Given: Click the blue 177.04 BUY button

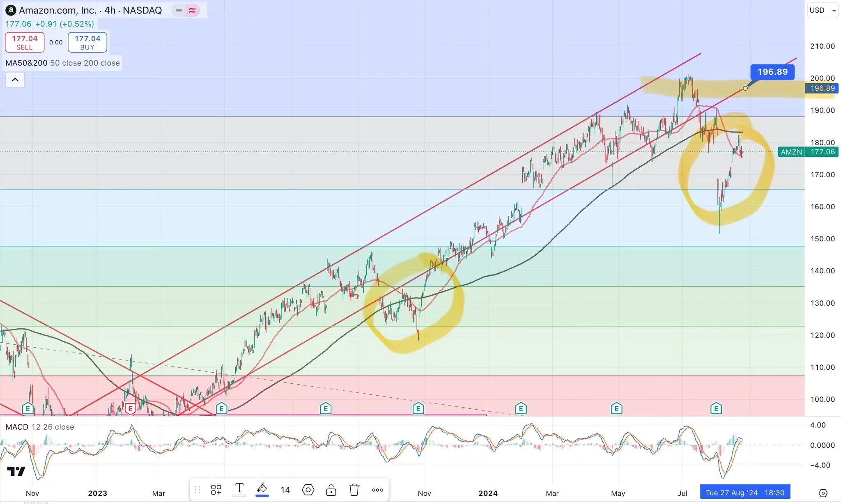Looking at the screenshot, I should (87, 42).
